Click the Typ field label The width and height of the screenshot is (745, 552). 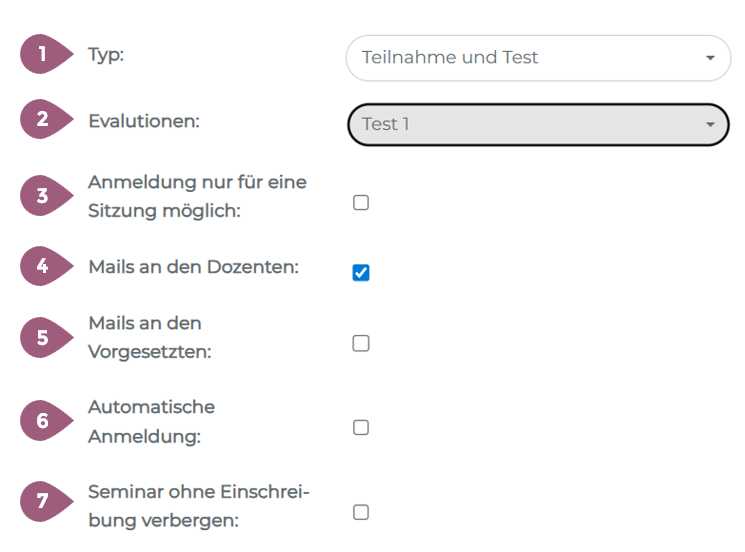pyautogui.click(x=106, y=54)
